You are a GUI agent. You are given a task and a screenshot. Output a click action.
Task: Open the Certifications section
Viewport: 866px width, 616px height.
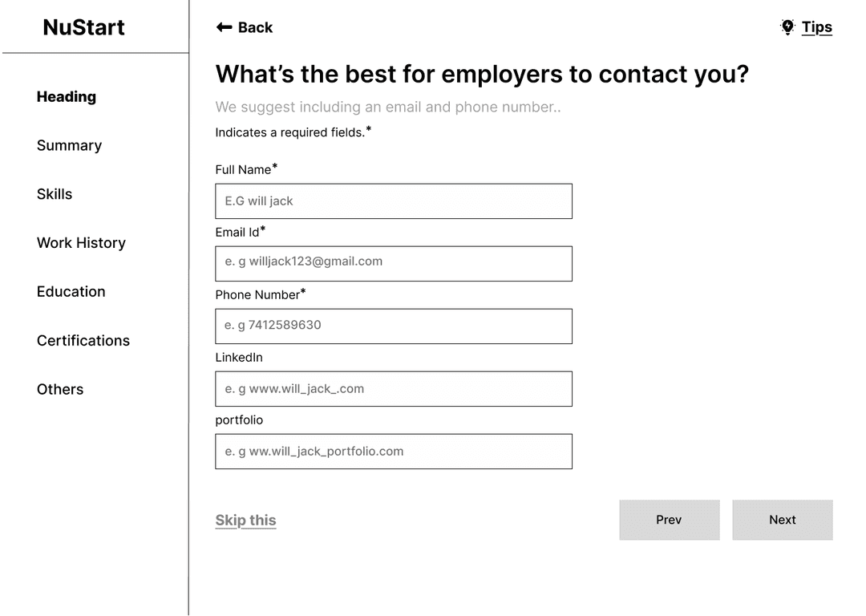pos(83,341)
